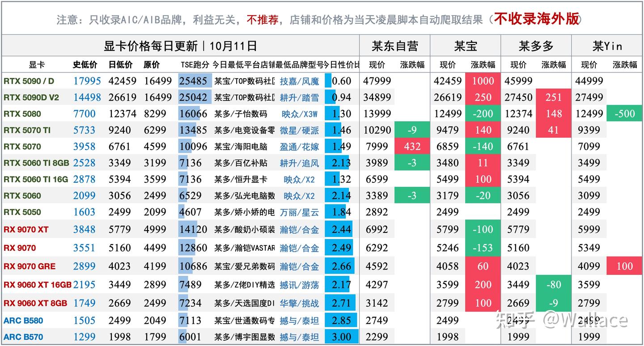Select the TSE score 14120
The width and height of the screenshot is (644, 346).
pos(193,230)
